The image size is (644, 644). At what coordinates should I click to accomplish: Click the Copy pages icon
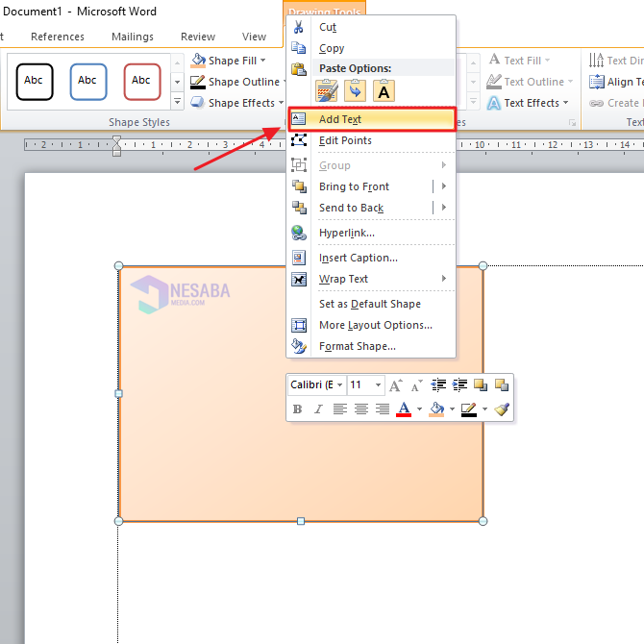pos(299,48)
